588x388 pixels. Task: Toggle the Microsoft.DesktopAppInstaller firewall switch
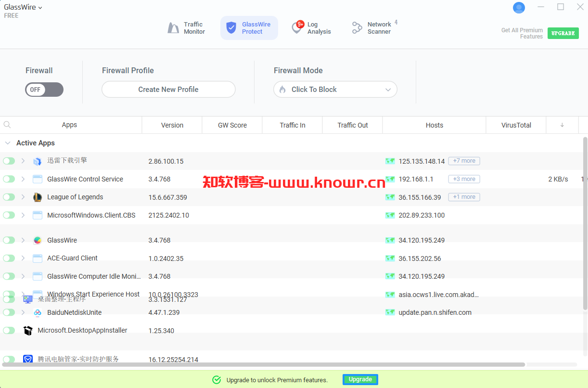coord(9,330)
